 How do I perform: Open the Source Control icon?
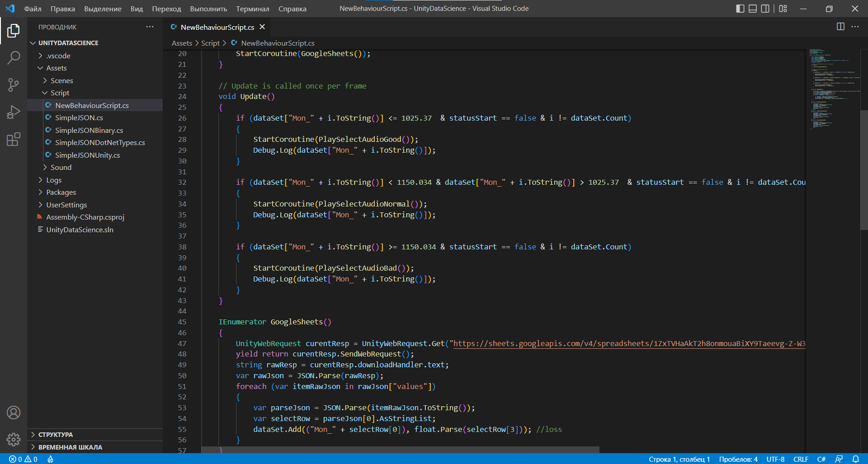pos(14,85)
